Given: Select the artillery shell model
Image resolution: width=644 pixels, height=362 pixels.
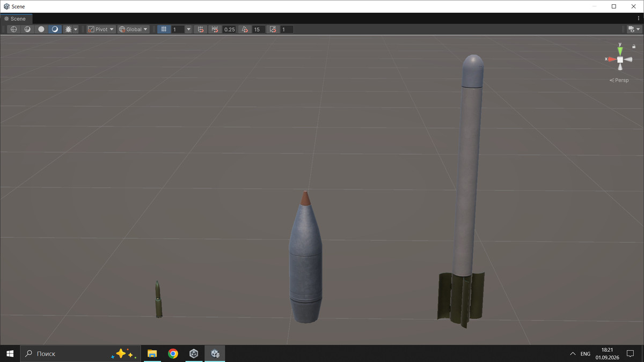Looking at the screenshot, I should 306,257.
